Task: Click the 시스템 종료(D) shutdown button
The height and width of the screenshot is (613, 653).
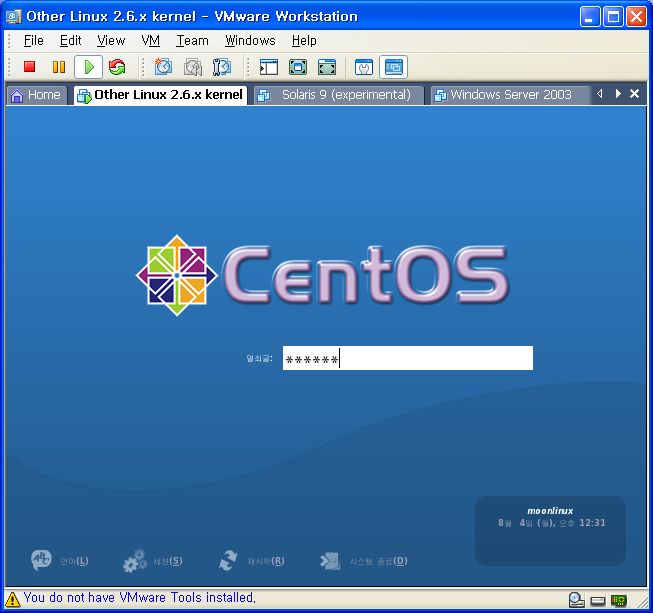Action: (364, 561)
